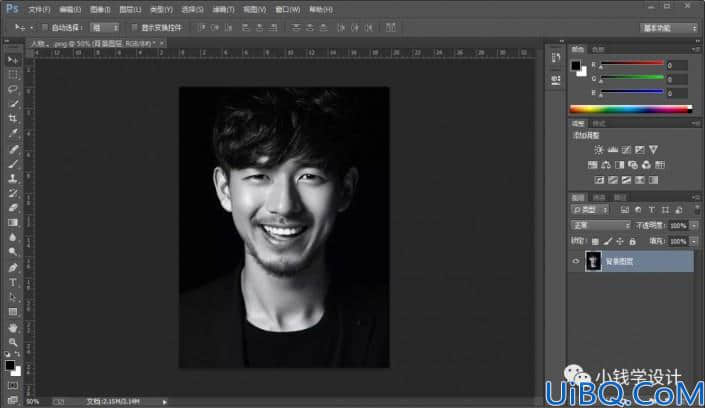Open the 文件(F) menu
Viewport: 705px width, 408px height.
click(x=39, y=9)
